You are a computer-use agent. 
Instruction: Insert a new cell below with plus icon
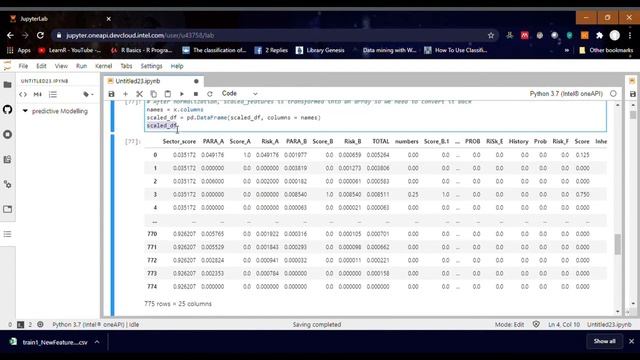pos(125,94)
